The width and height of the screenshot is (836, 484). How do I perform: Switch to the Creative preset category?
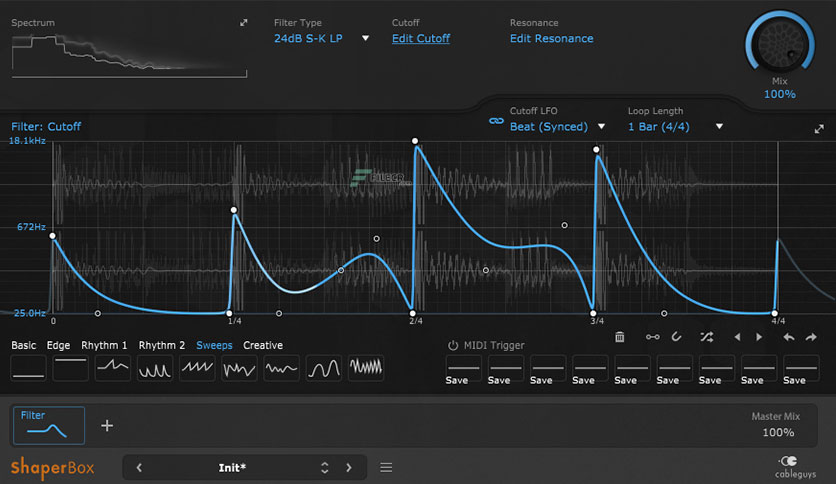[263, 345]
